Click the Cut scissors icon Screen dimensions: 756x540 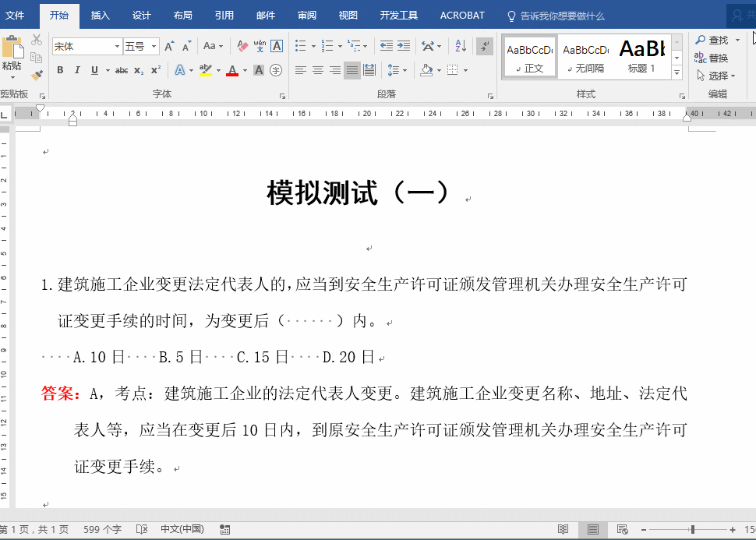[36, 40]
